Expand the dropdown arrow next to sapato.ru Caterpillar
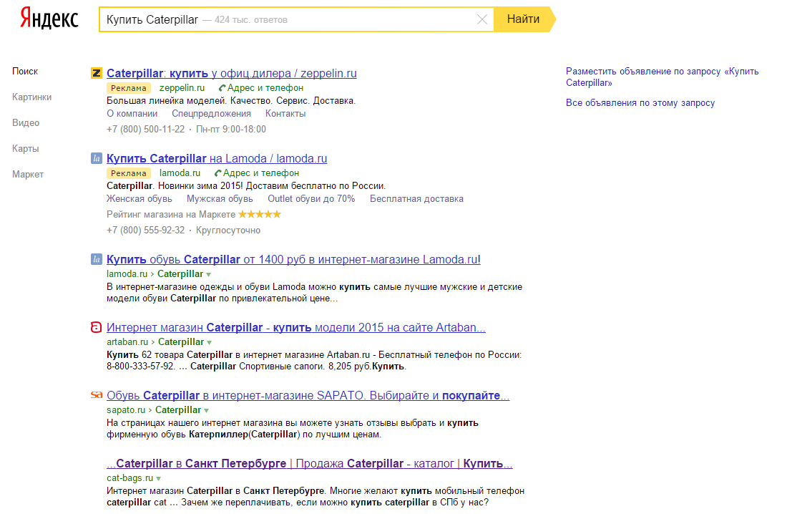Screen dimensions: 812x514 [206, 410]
